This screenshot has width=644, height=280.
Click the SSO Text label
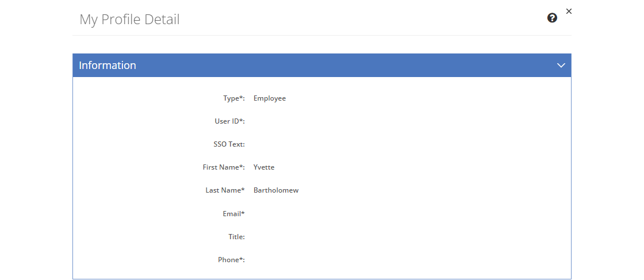tap(229, 144)
